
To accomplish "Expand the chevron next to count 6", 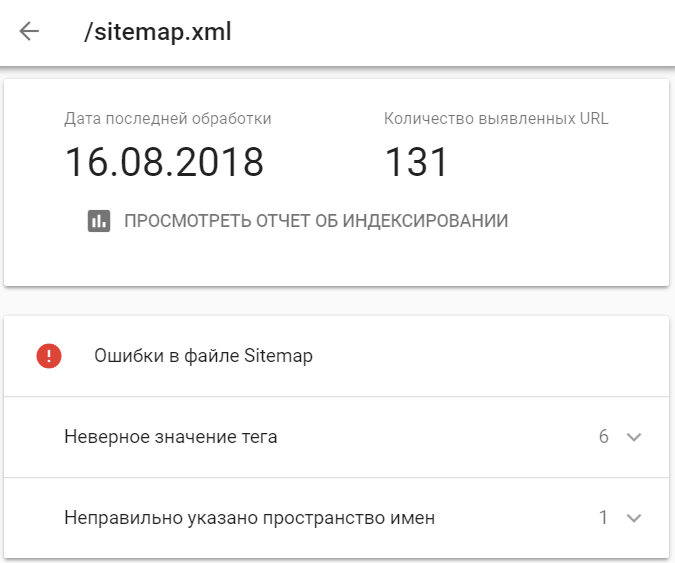I will [634, 437].
